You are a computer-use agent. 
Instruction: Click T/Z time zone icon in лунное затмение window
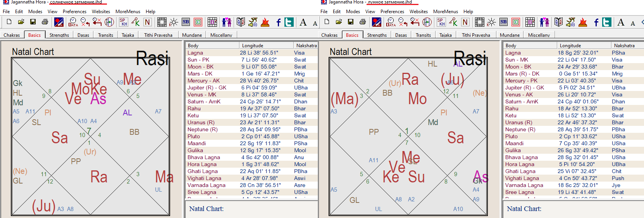[x=427, y=22]
